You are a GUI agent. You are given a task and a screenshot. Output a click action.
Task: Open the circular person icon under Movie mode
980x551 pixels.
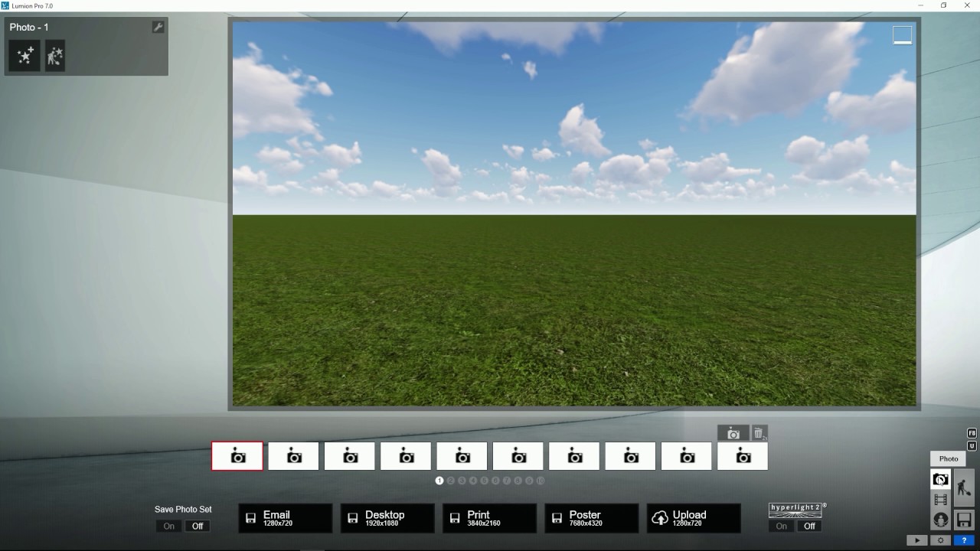pos(940,520)
